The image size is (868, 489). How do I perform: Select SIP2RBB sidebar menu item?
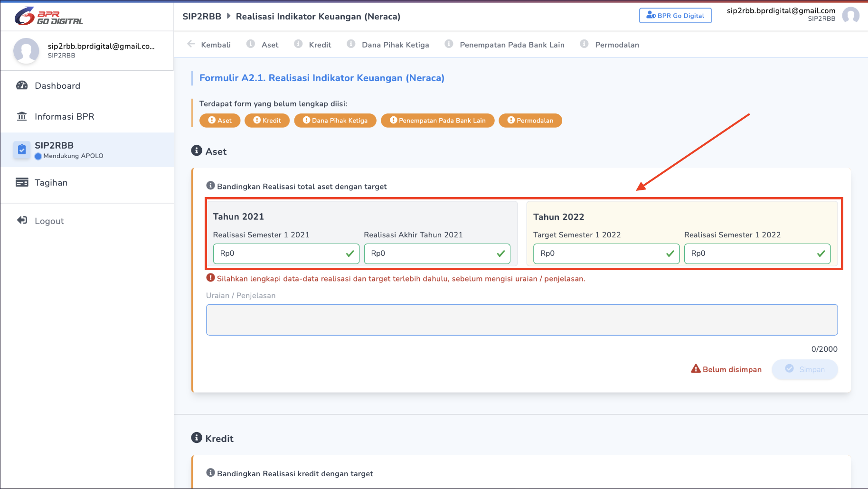87,150
